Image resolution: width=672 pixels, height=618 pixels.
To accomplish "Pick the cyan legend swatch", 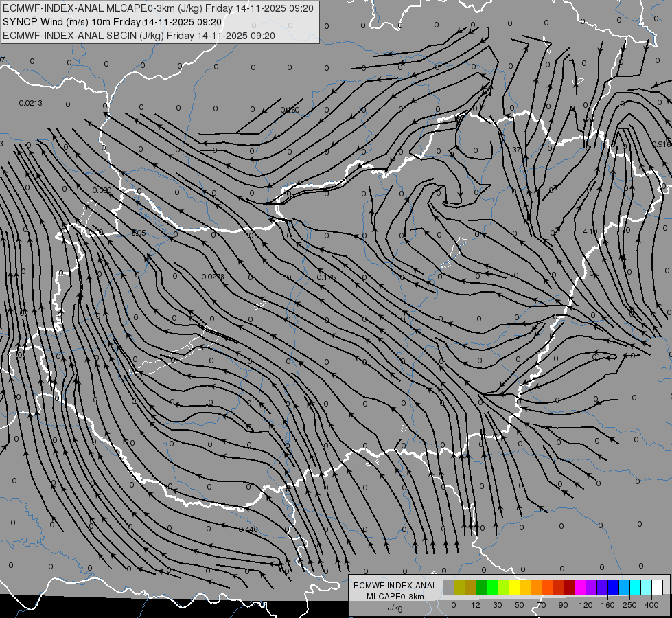I will (636, 587).
